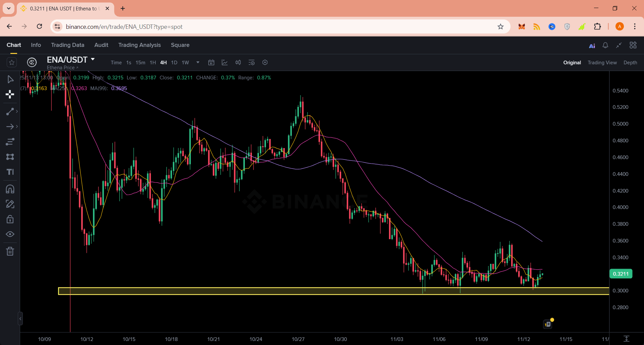Screen dimensions: 644x345
Task: Open the ENA/USDT pair dropdown
Action: (x=93, y=59)
